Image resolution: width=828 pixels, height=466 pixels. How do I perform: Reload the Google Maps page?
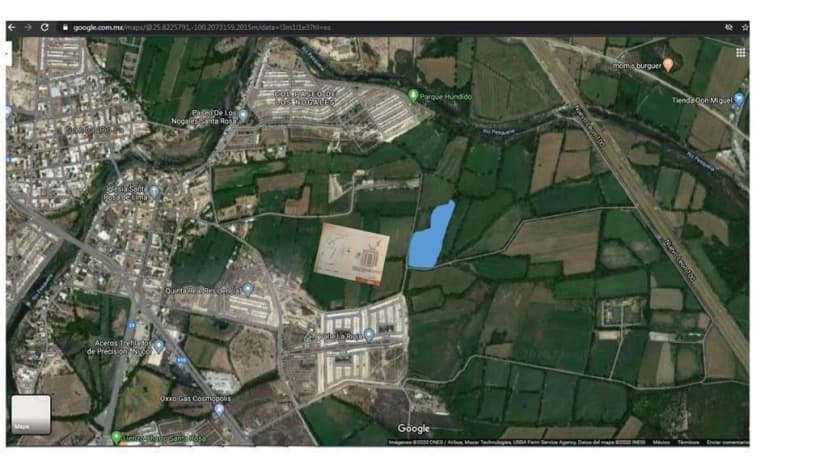(45, 27)
